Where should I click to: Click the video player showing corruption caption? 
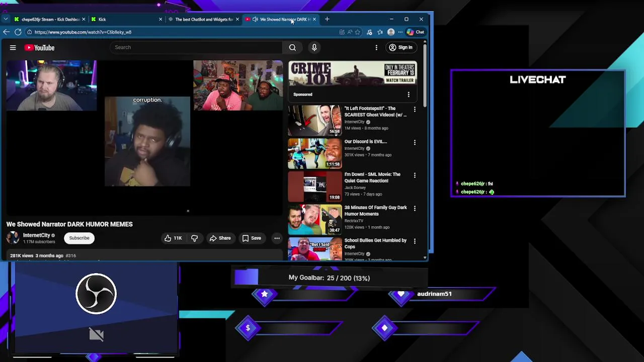point(144,138)
